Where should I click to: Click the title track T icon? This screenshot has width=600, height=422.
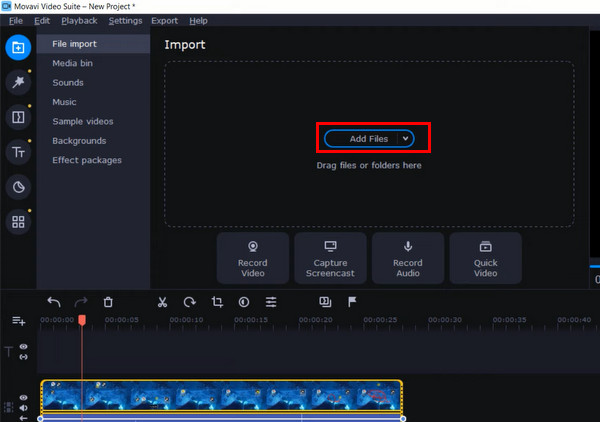click(9, 351)
